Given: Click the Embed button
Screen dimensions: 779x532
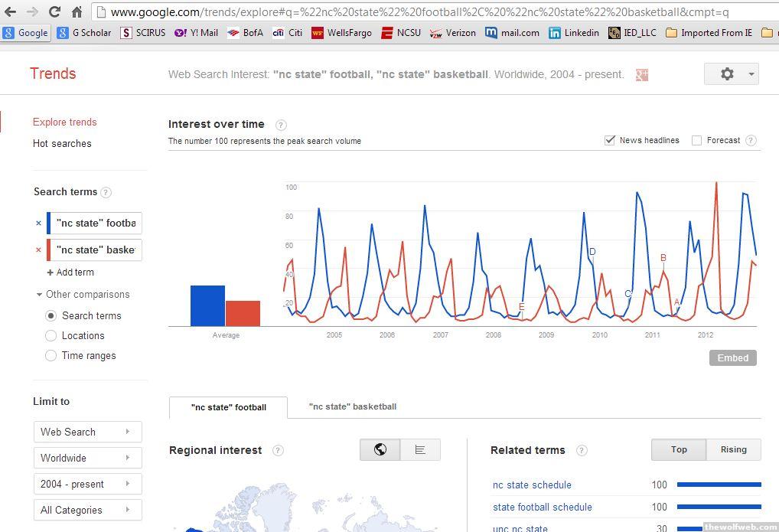Looking at the screenshot, I should coord(732,357).
